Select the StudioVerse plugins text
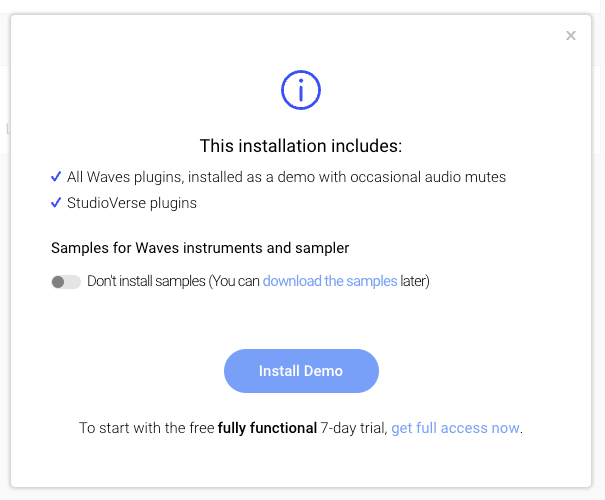605x500 pixels. click(132, 203)
